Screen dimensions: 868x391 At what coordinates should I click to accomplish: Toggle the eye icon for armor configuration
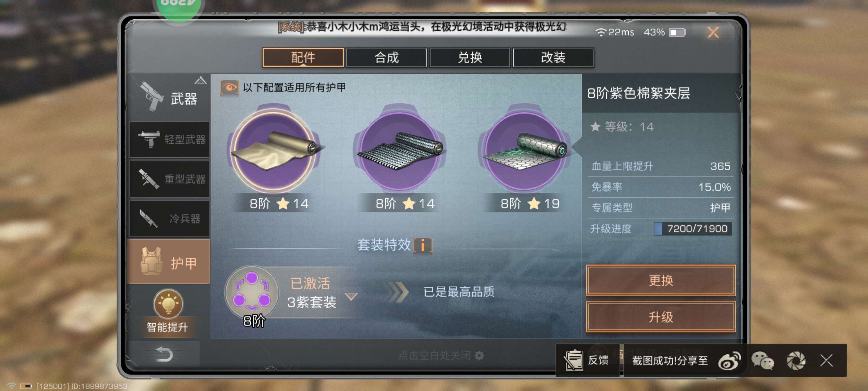tap(229, 88)
